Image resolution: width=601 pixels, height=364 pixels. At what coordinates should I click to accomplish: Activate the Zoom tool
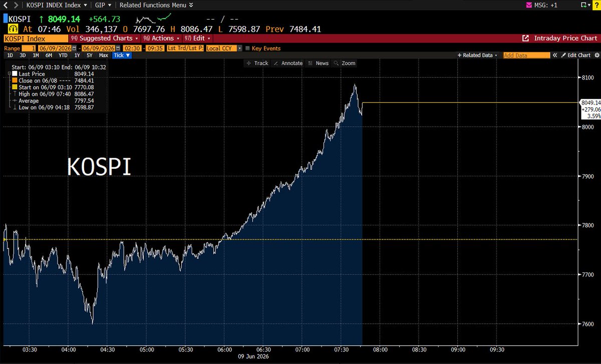(x=344, y=63)
